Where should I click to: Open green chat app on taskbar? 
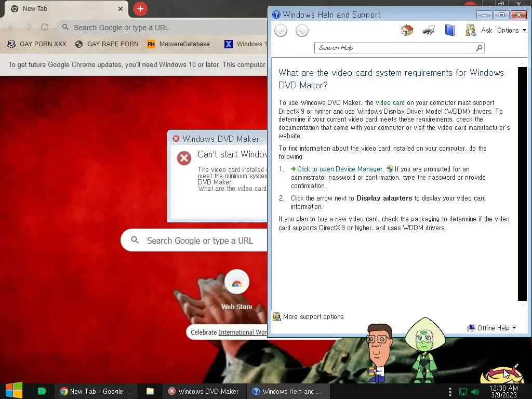click(42, 391)
